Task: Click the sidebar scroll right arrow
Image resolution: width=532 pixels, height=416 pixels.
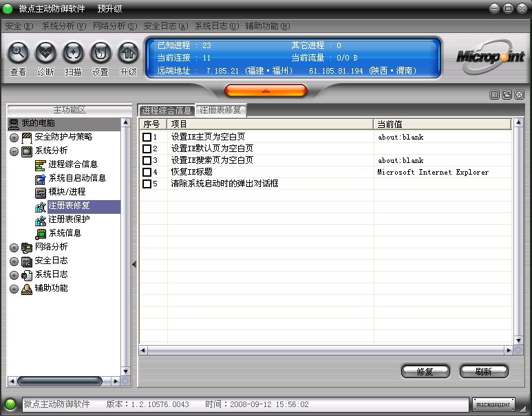Action: coord(116,381)
